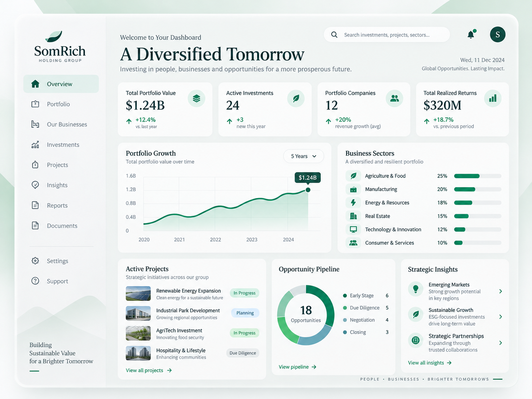Click the magnifier icon in the search bar
532x399 pixels.
point(334,35)
